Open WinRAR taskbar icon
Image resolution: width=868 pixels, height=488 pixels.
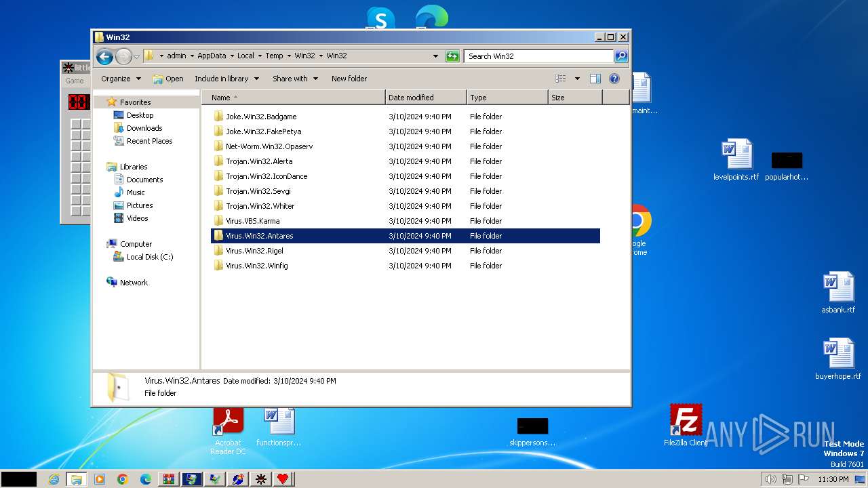click(x=169, y=479)
